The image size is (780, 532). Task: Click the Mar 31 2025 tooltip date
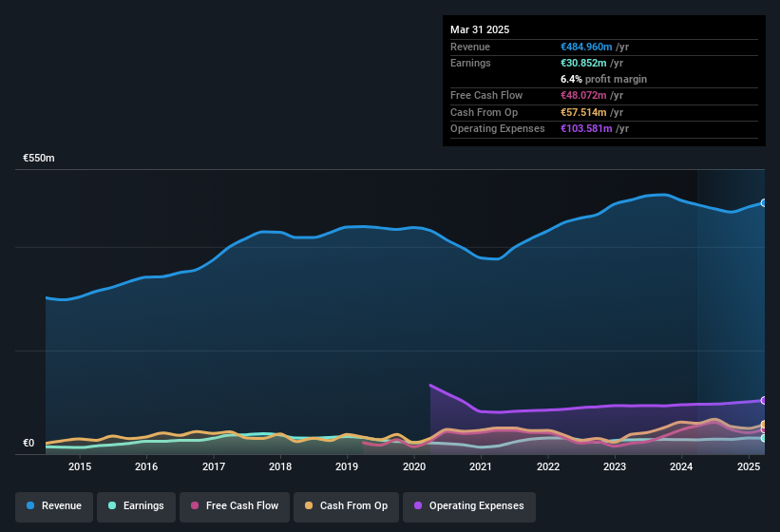point(480,29)
